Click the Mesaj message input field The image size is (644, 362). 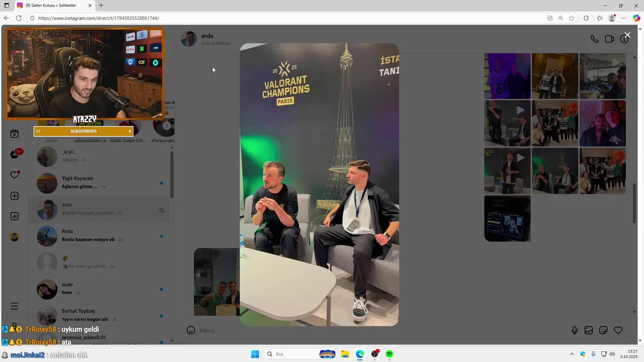pyautogui.click(x=382, y=330)
